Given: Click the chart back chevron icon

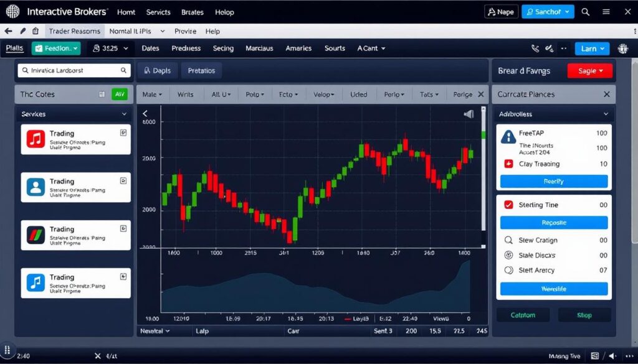Looking at the screenshot, I should (145, 113).
